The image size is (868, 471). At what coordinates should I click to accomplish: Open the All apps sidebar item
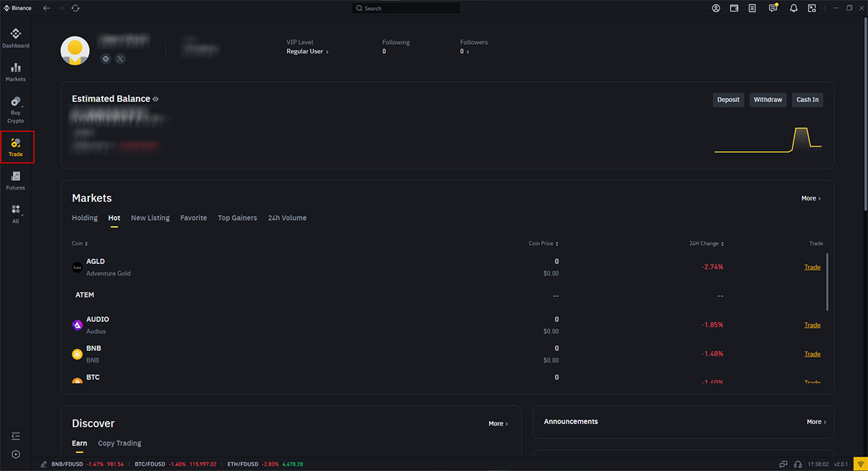point(16,213)
